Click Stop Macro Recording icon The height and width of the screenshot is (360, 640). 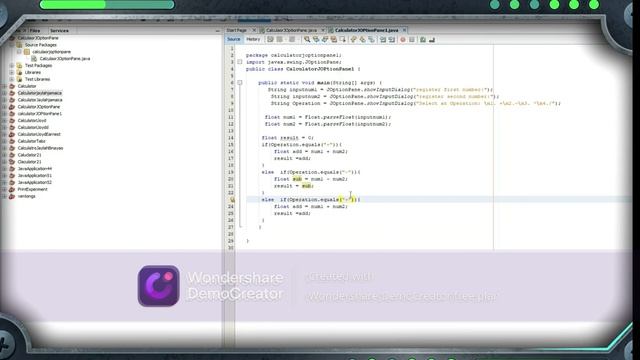tap(412, 40)
